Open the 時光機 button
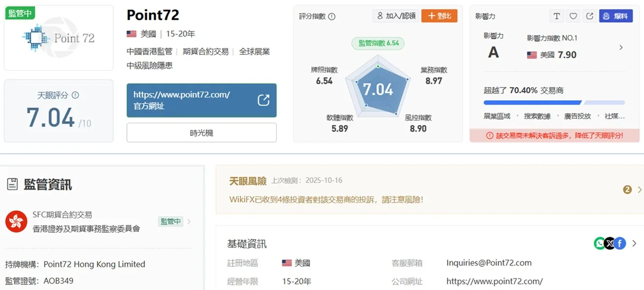The width and height of the screenshot is (644, 290). [x=201, y=133]
